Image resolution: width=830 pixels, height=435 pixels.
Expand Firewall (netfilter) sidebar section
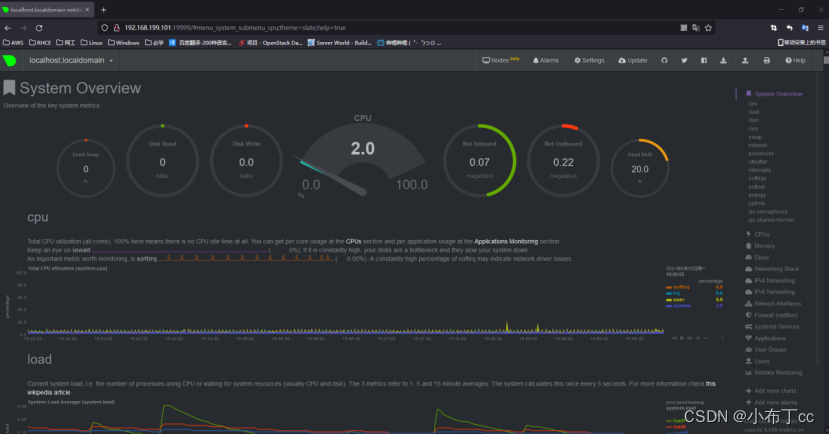click(x=771, y=315)
